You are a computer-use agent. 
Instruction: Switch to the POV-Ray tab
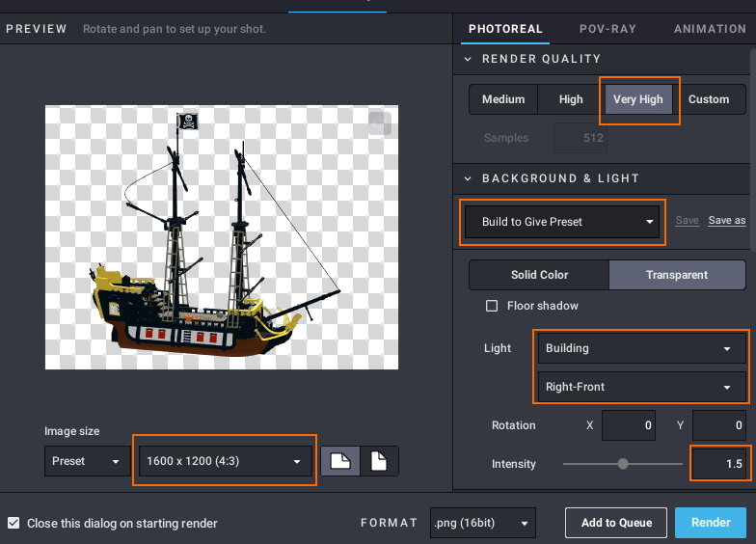[x=607, y=29]
